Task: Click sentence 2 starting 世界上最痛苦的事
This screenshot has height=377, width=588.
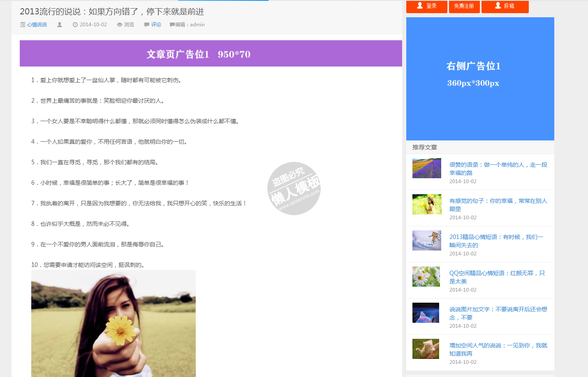Action: pos(98,101)
